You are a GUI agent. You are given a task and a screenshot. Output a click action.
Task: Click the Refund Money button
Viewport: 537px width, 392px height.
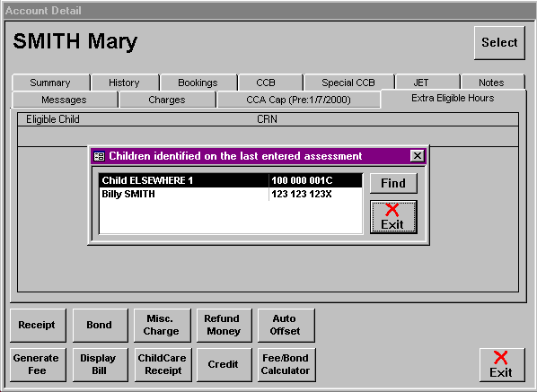pos(224,325)
